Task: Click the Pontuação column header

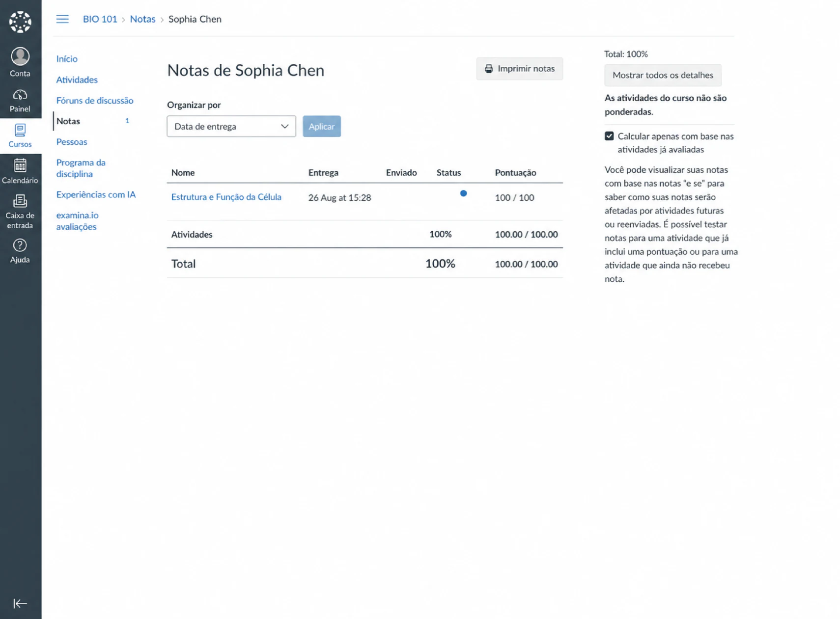Action: 515,172
